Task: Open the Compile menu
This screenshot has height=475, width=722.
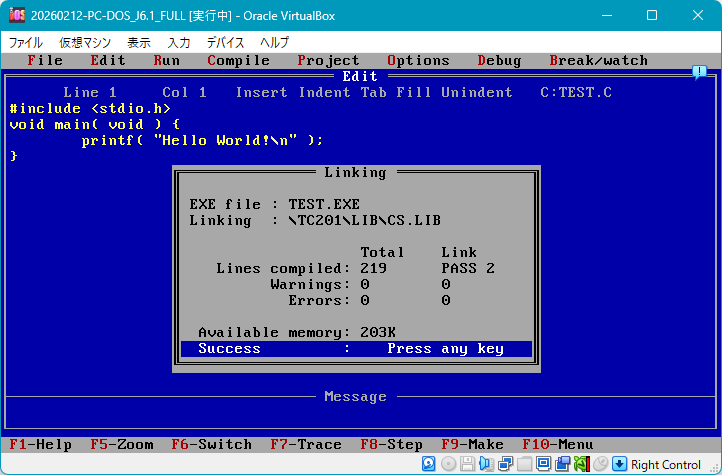Action: click(x=238, y=61)
